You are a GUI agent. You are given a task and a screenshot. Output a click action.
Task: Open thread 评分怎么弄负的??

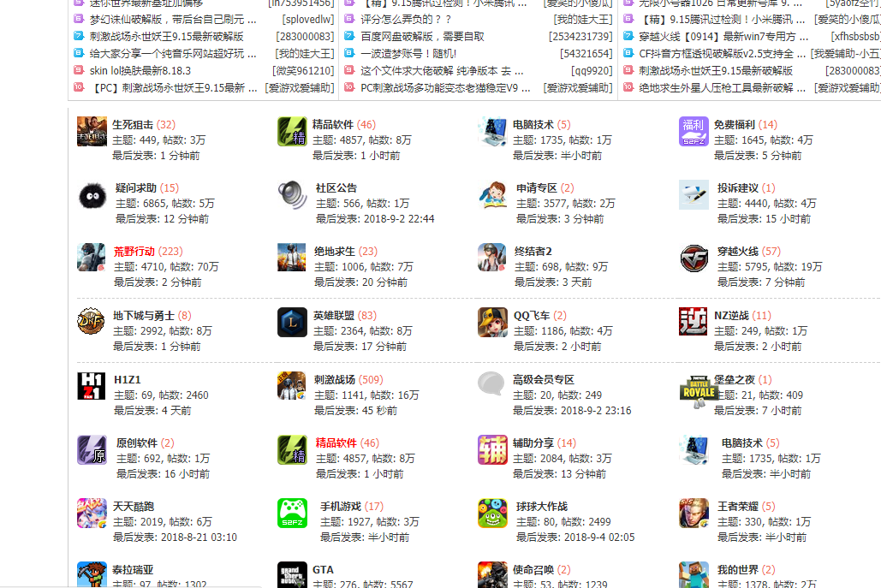[406, 20]
